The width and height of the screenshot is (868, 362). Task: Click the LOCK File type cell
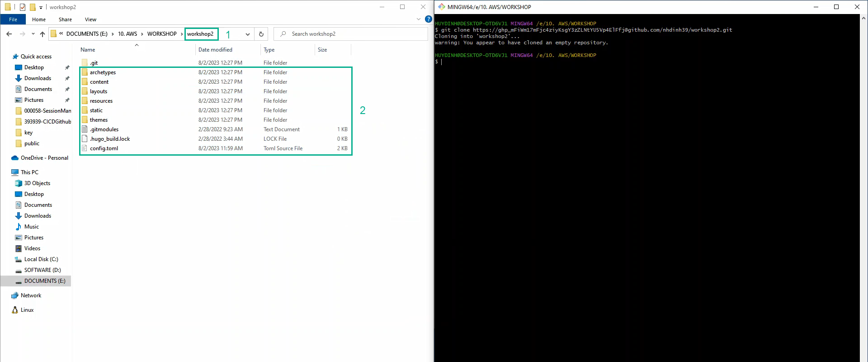(x=275, y=139)
